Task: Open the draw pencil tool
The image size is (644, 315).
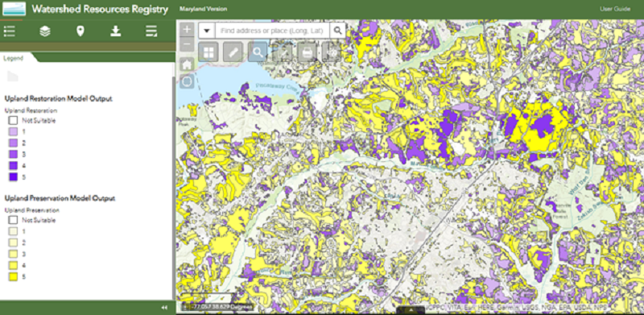Action: tap(283, 52)
